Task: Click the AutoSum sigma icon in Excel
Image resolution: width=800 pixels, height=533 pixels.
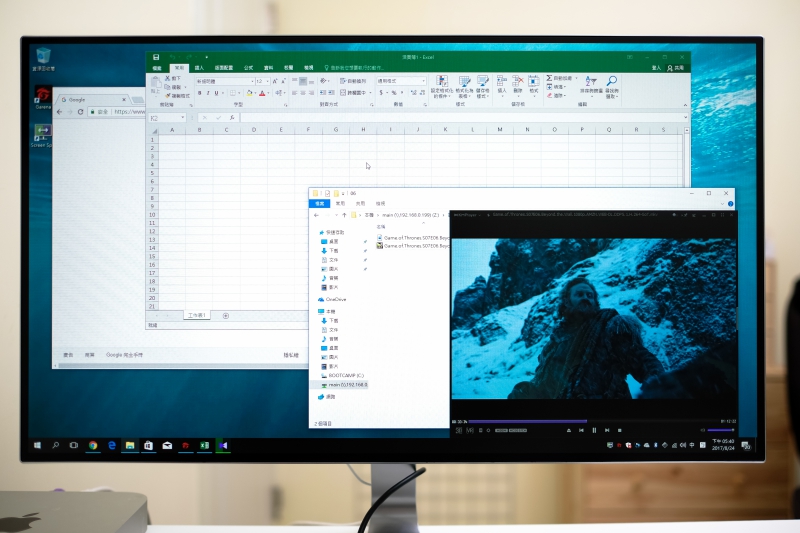Action: coord(549,78)
